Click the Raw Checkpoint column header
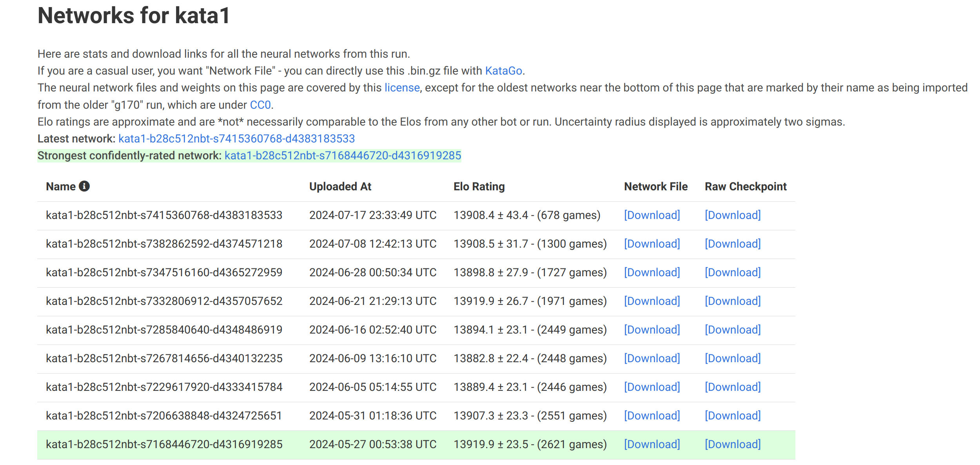980x465 pixels. point(746,186)
